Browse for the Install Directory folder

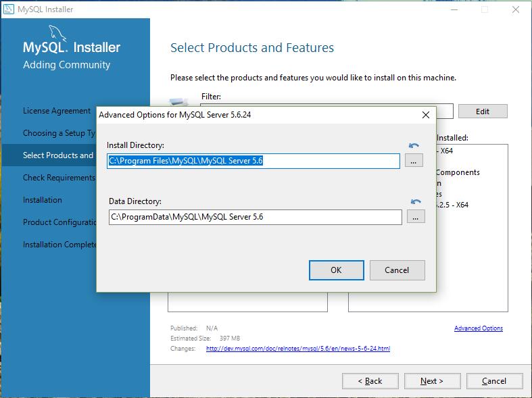pos(414,161)
